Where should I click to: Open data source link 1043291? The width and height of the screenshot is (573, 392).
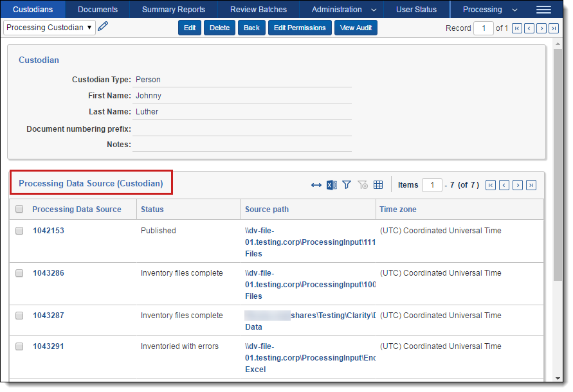coord(48,346)
